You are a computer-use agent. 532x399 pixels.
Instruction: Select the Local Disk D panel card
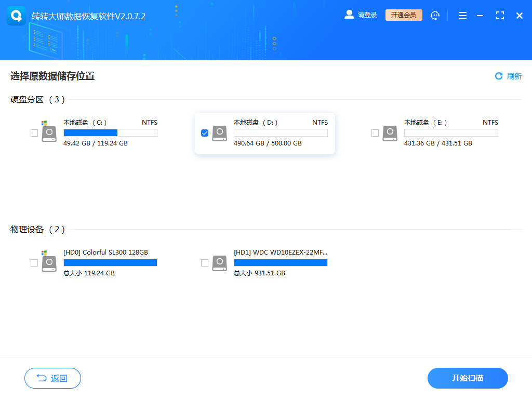[264, 134]
